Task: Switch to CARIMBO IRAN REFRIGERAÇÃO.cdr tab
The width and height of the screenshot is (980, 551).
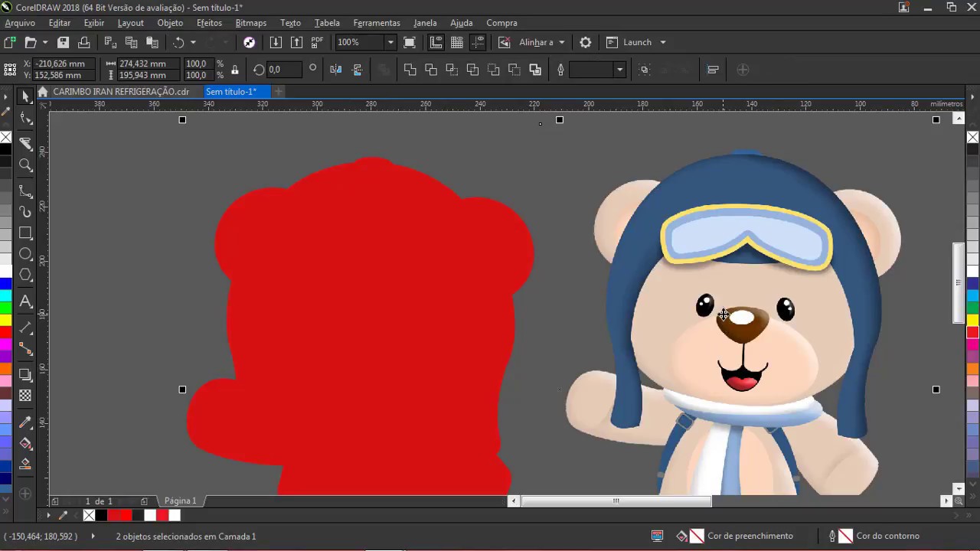Action: click(x=120, y=92)
